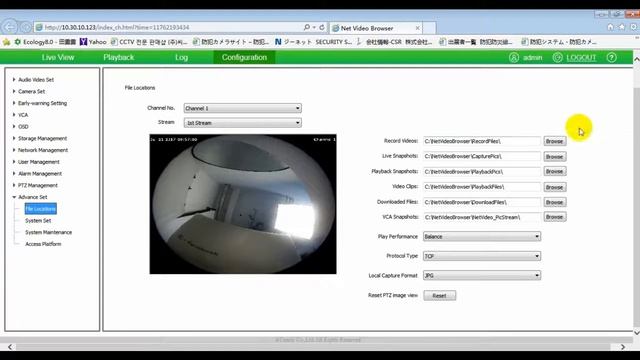Click the address bar search magnifier icon

coord(307,27)
